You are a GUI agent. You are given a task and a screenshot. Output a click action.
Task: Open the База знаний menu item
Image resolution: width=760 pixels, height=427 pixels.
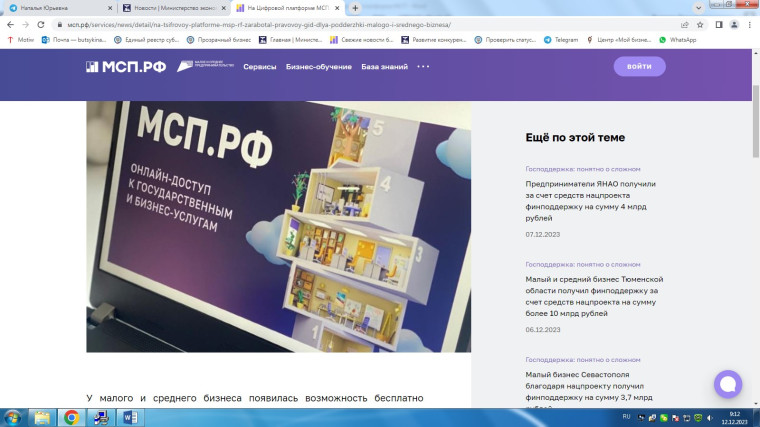point(384,67)
